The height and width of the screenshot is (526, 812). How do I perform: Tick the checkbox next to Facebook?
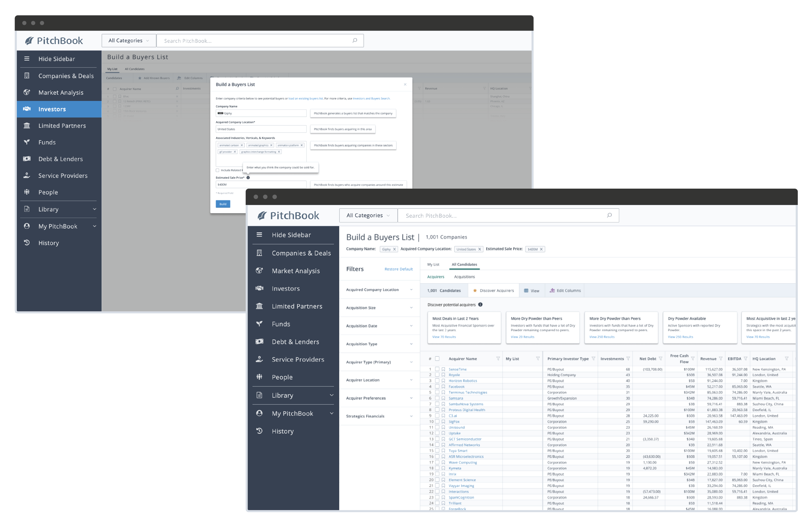[437, 386]
